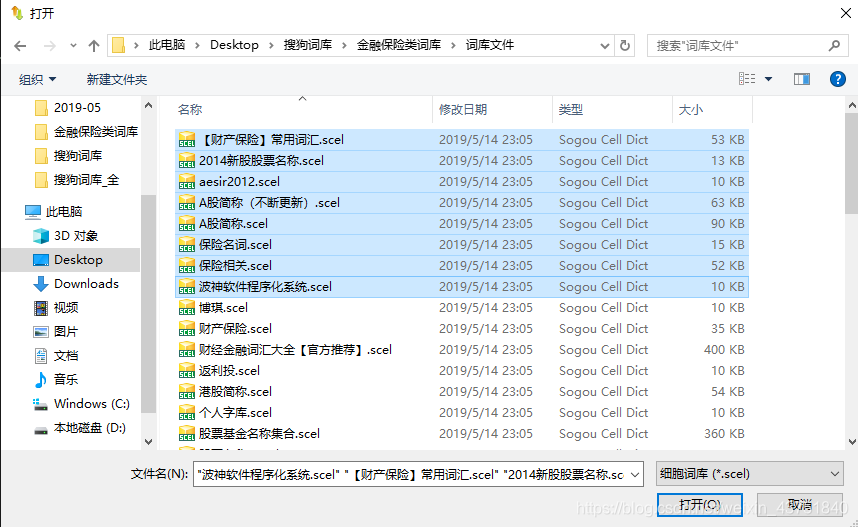Click sidebar scrollbar down arrow
Viewport: 858px width, 527px height.
(148, 442)
